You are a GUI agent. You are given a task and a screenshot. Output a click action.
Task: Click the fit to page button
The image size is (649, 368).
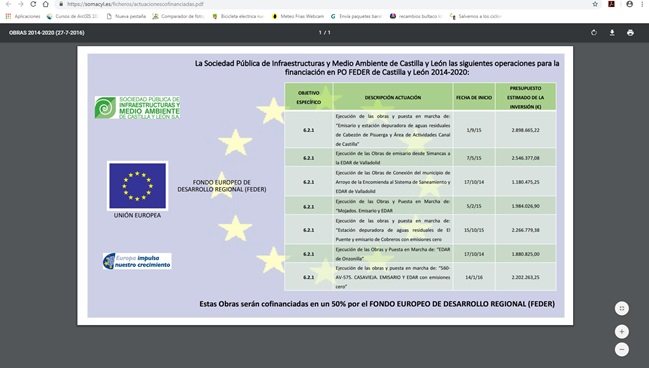[x=622, y=308]
